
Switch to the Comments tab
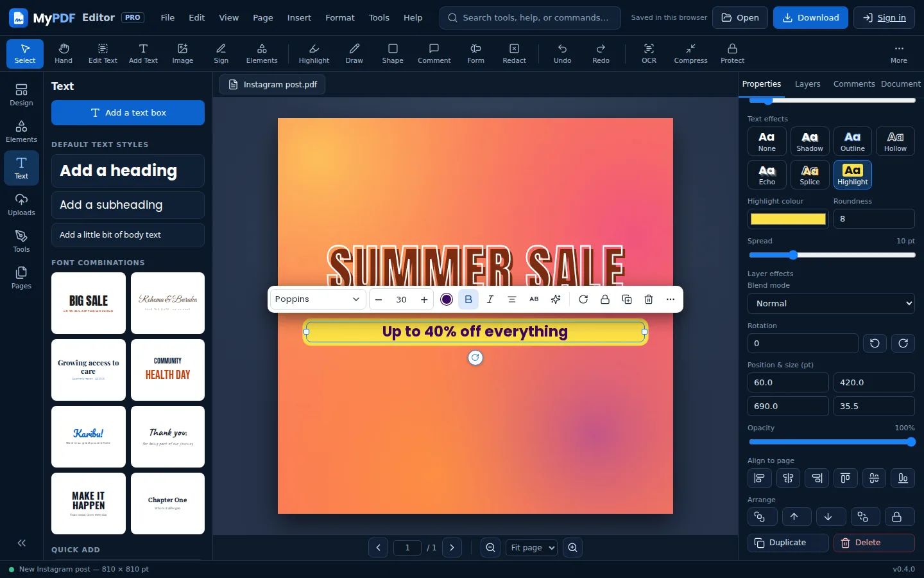(854, 84)
